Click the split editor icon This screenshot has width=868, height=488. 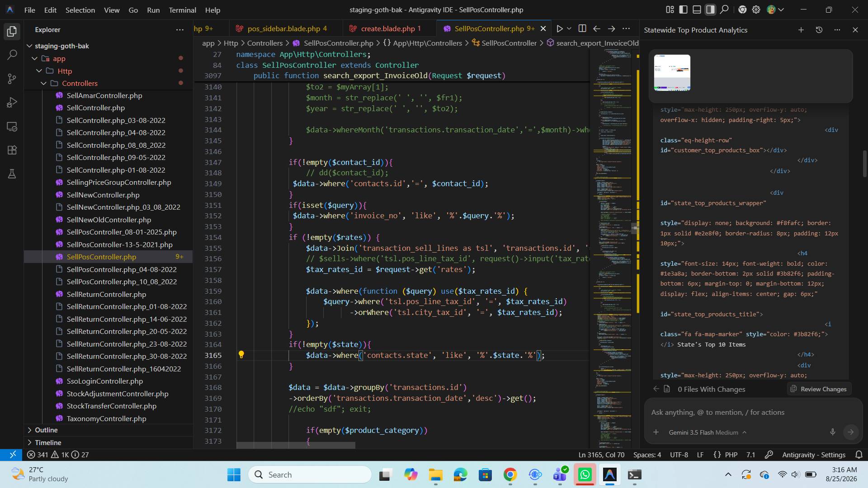coord(582,28)
